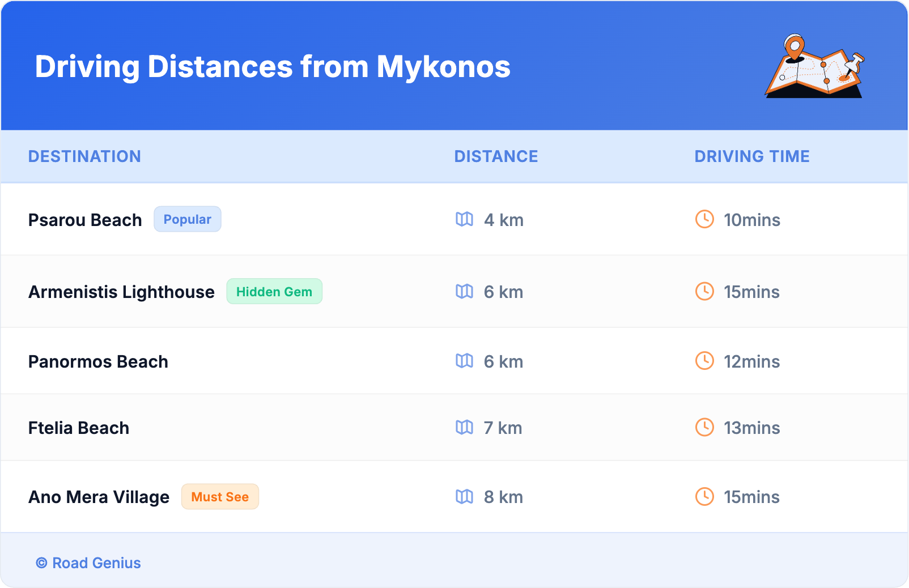Click the clock icon beside 13mins
Image resolution: width=909 pixels, height=588 pixels.
pyautogui.click(x=704, y=427)
